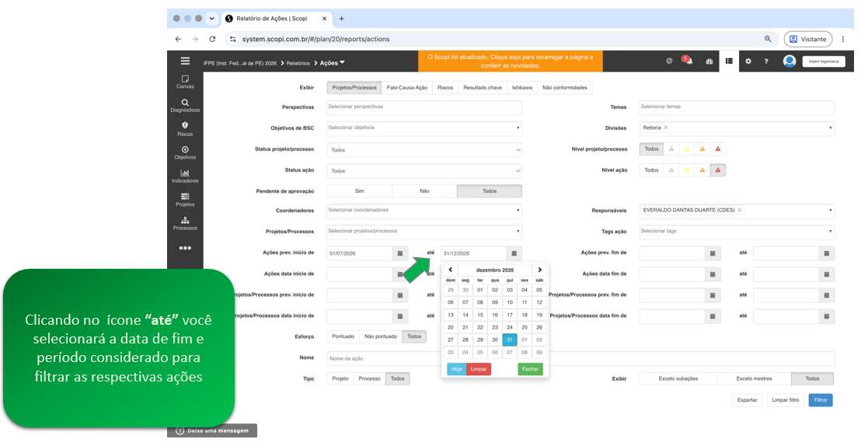The height and width of the screenshot is (446, 868).
Task: Click Fechar in the date picker
Action: click(530, 369)
